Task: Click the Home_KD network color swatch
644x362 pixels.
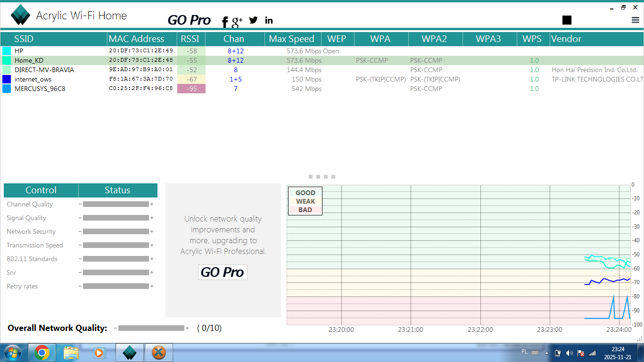Action: (7, 60)
